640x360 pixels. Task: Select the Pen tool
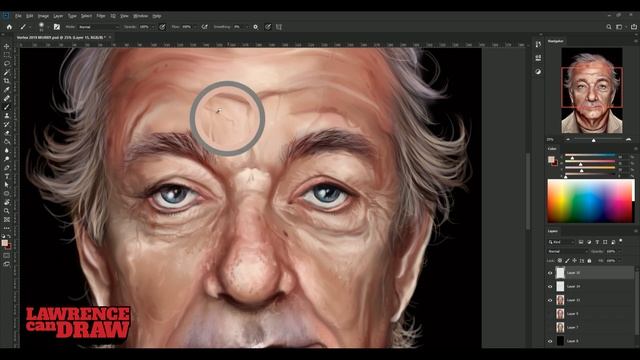(x=7, y=168)
